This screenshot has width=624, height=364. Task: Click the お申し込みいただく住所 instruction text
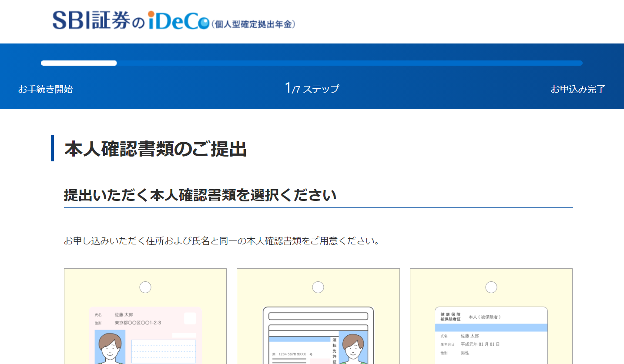click(x=221, y=241)
